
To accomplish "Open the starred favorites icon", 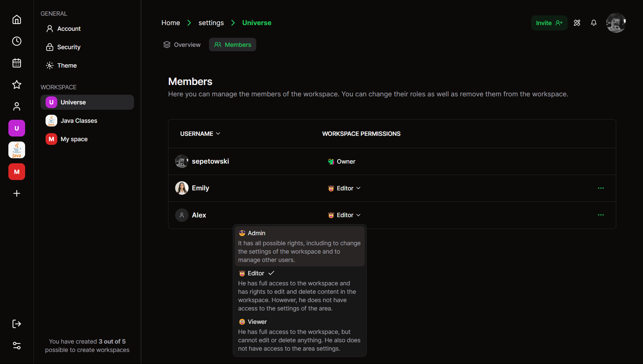I will tap(17, 85).
